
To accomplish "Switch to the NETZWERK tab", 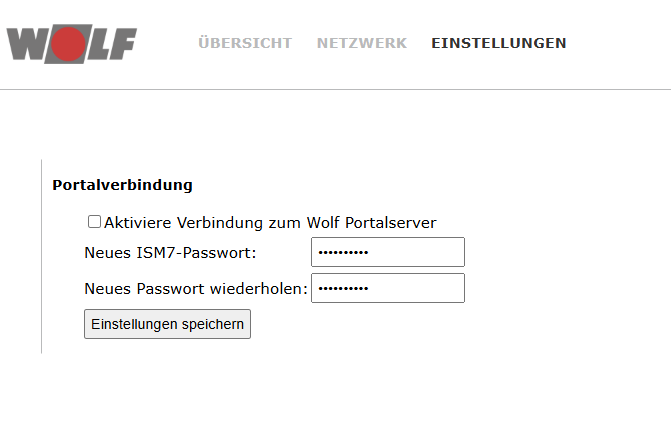I will [x=362, y=43].
